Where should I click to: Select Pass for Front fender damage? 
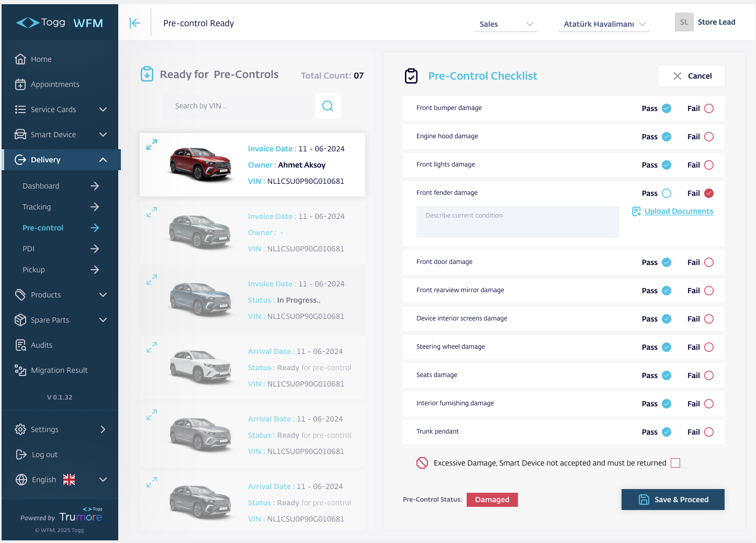667,193
